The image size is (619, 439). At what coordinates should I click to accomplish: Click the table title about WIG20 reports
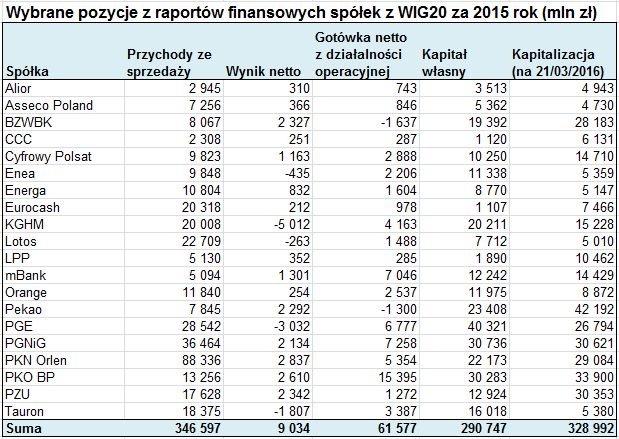click(x=308, y=11)
